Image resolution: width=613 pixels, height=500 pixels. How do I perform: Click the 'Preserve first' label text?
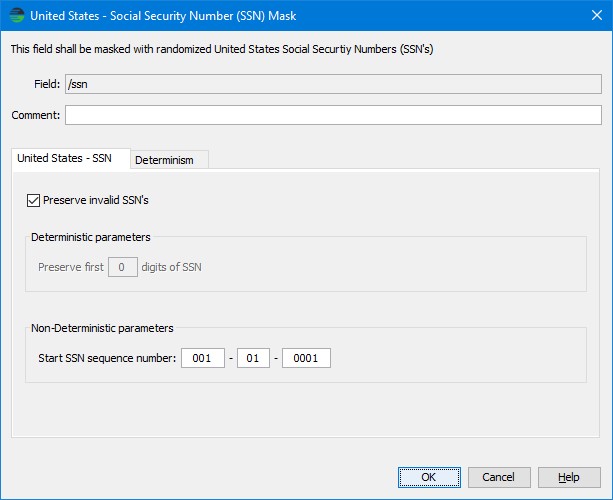tap(71, 267)
